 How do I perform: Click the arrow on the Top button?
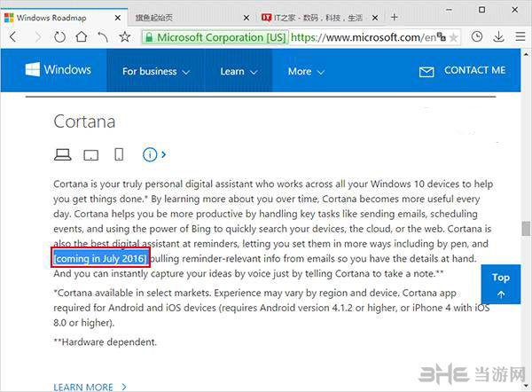501,294
